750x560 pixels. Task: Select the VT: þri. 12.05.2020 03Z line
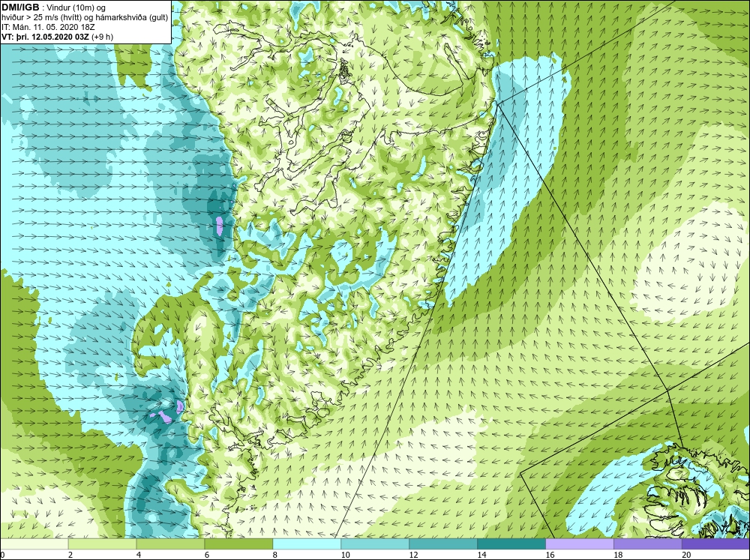58,37
